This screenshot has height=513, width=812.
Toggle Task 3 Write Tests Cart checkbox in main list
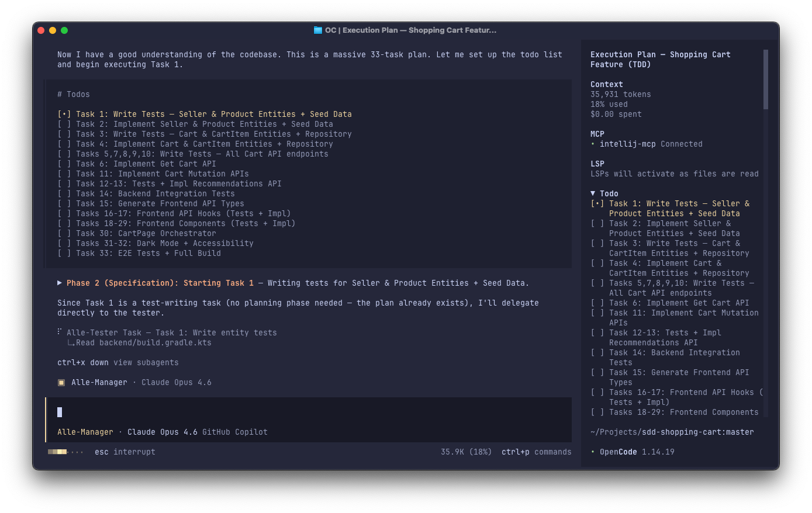pos(64,134)
